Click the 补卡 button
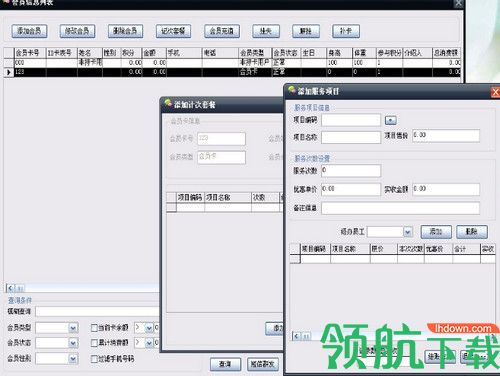The image size is (500, 376). [346, 31]
